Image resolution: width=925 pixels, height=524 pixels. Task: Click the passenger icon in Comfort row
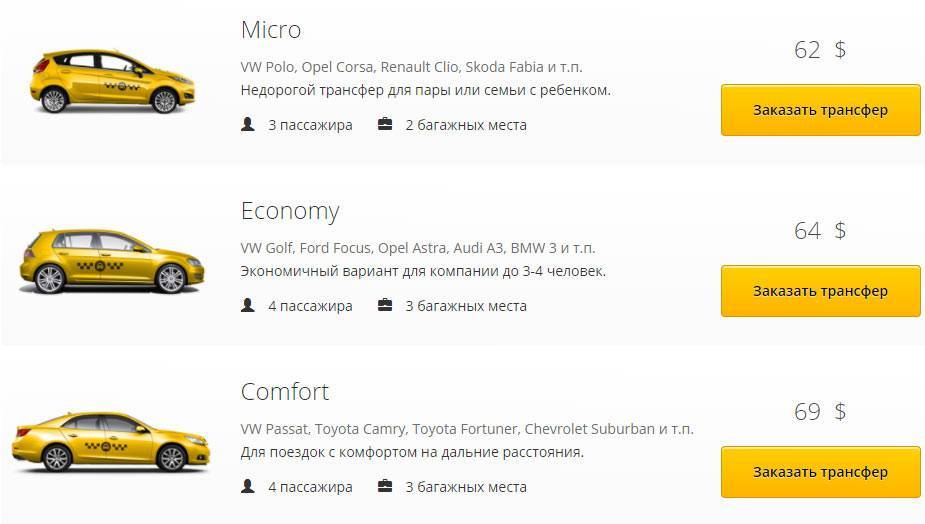[248, 487]
